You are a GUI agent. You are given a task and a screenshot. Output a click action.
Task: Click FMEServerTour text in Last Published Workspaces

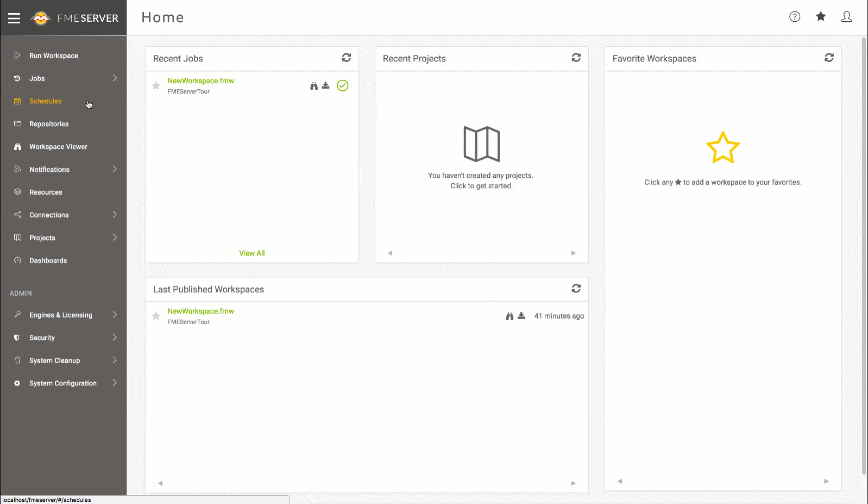188,322
